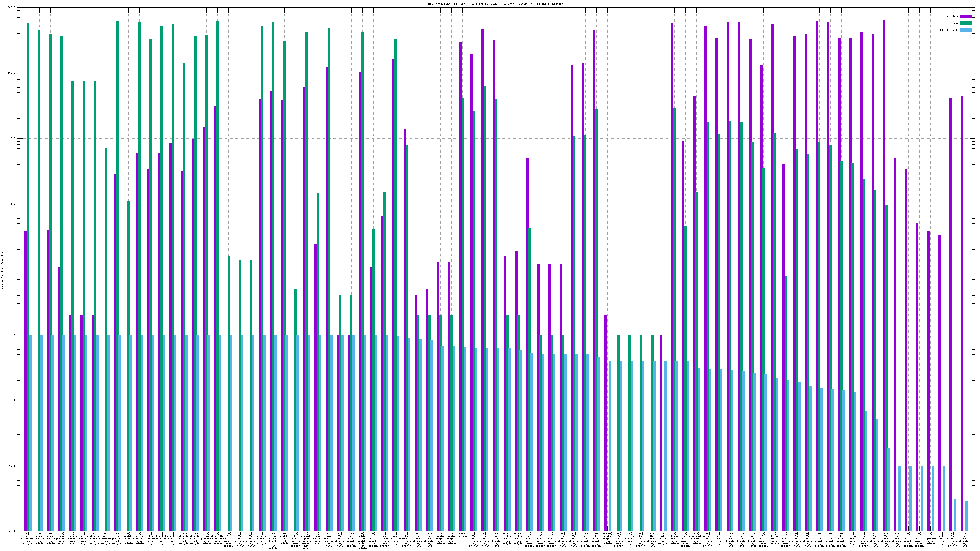Click the 'psbl.surriel.com origin' x-axis label

tap(139, 538)
